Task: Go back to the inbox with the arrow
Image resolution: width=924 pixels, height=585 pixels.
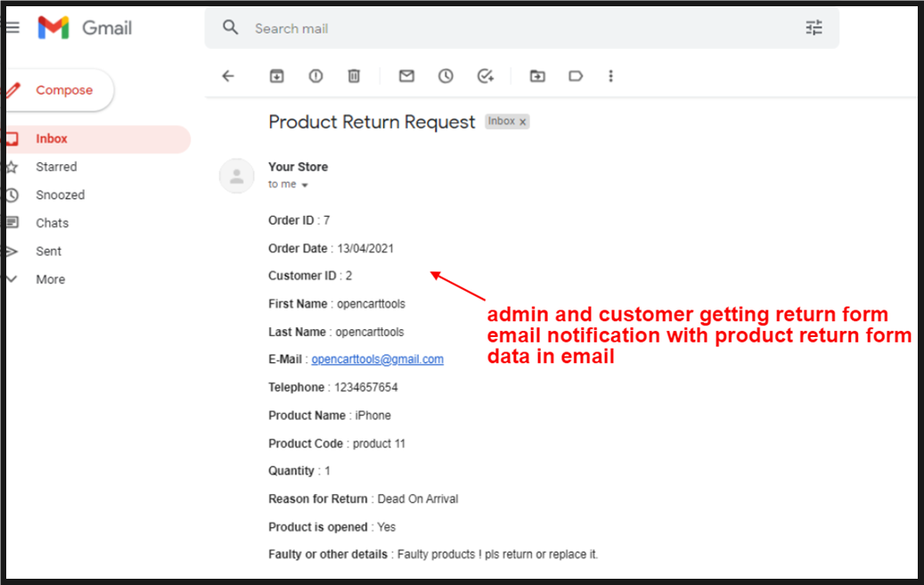Action: coord(228,76)
